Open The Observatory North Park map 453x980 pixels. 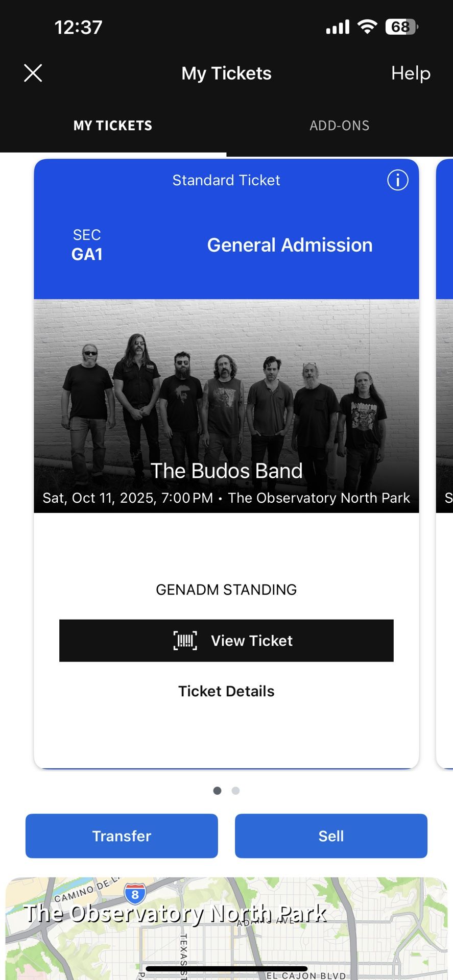[226, 928]
